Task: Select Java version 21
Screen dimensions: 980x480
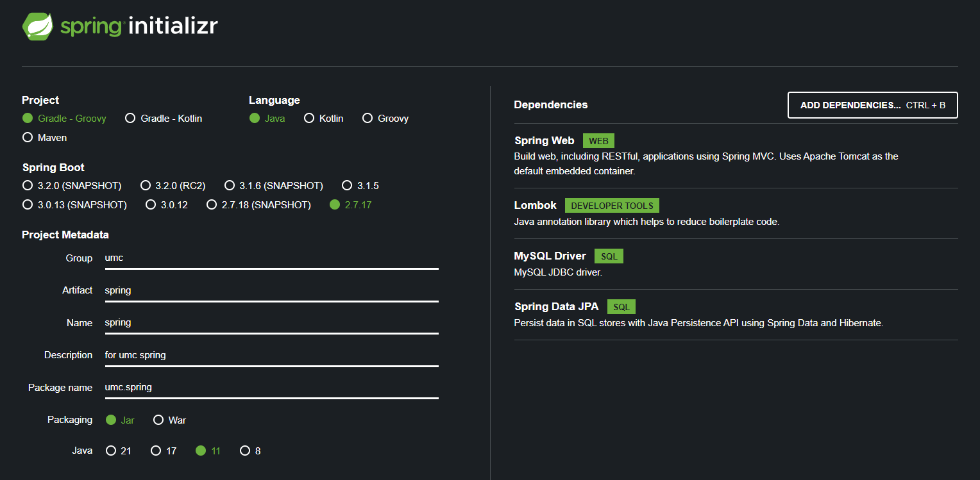Action: click(x=119, y=451)
